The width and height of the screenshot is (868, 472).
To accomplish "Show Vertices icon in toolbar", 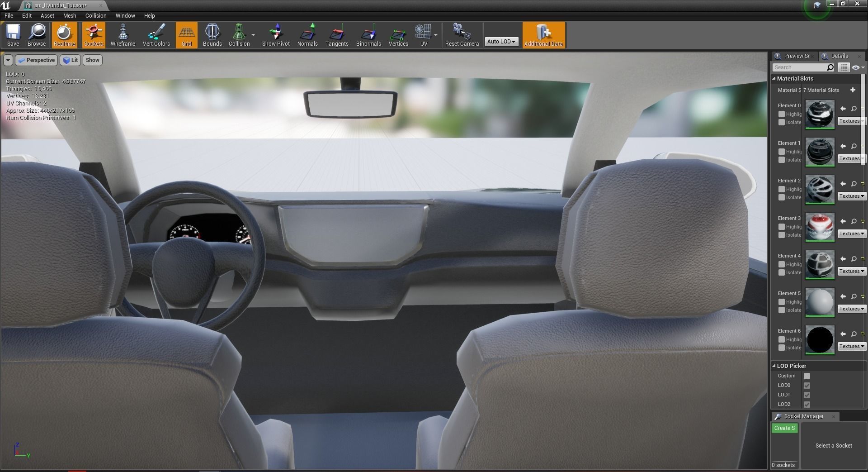I will tap(398, 35).
